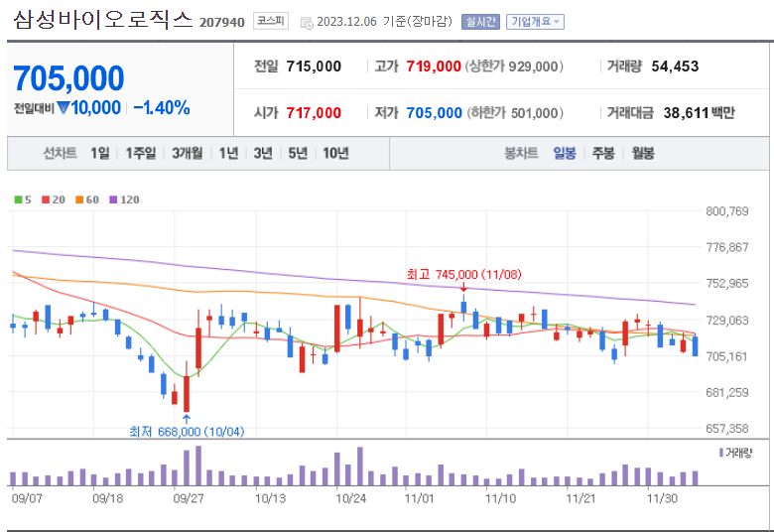This screenshot has height=532, width=774.
Task: Click the 최고 745,000 (11/08) marker
Action: tap(463, 274)
